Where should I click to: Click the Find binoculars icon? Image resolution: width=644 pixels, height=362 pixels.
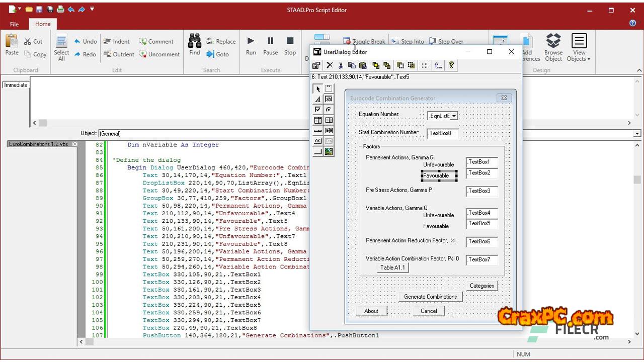195,41
